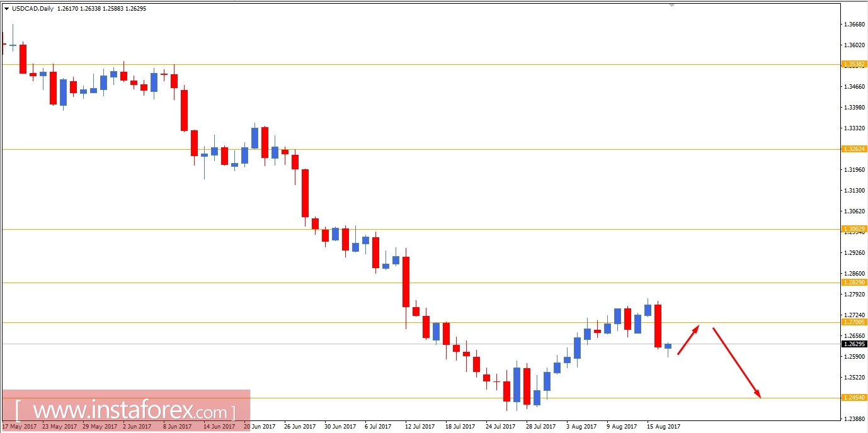Select the orange resistance label 1.35380
The height and width of the screenshot is (433, 868).
pyautogui.click(x=853, y=64)
